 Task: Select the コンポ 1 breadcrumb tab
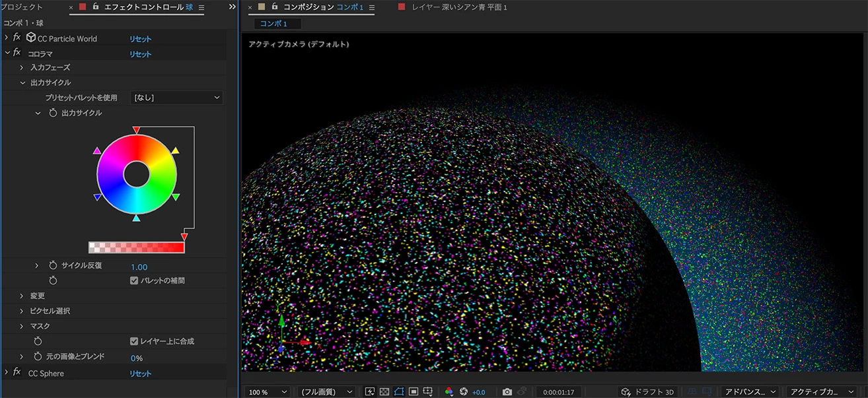[277, 24]
